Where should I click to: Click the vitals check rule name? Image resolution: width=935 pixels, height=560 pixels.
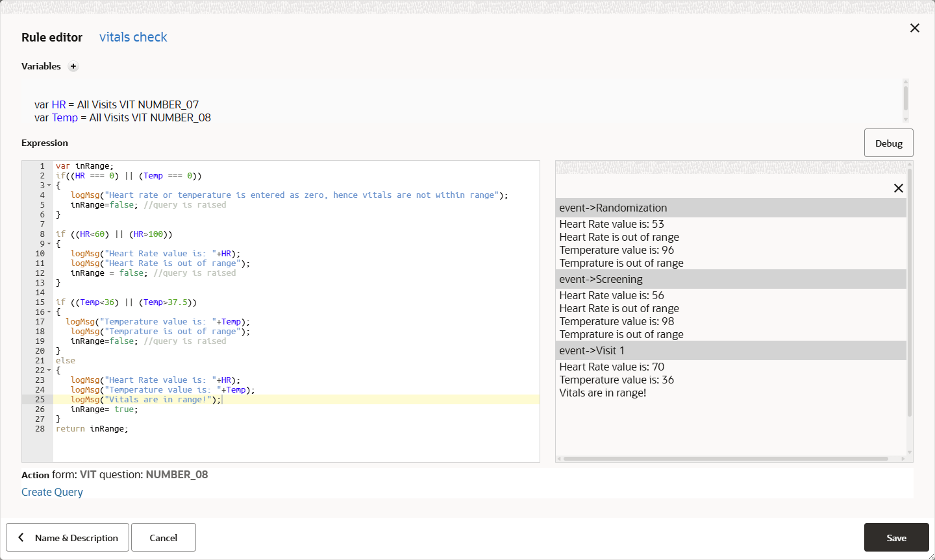[x=133, y=37]
